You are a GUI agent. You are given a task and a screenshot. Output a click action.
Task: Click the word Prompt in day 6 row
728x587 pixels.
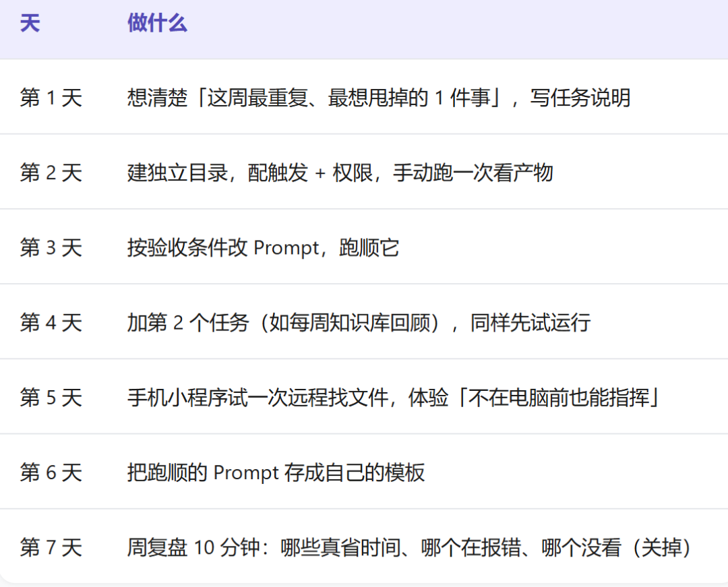pyautogui.click(x=246, y=473)
